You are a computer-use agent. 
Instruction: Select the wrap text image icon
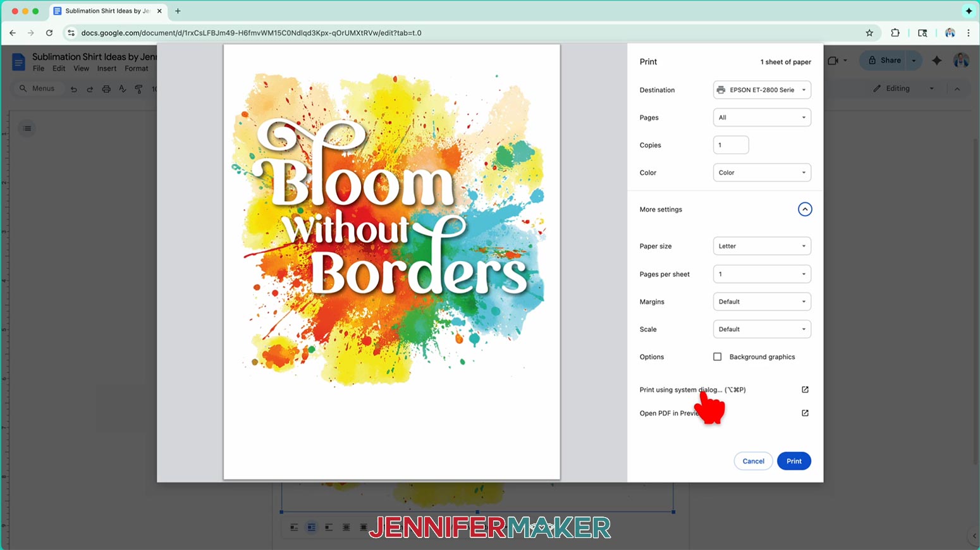(312, 527)
